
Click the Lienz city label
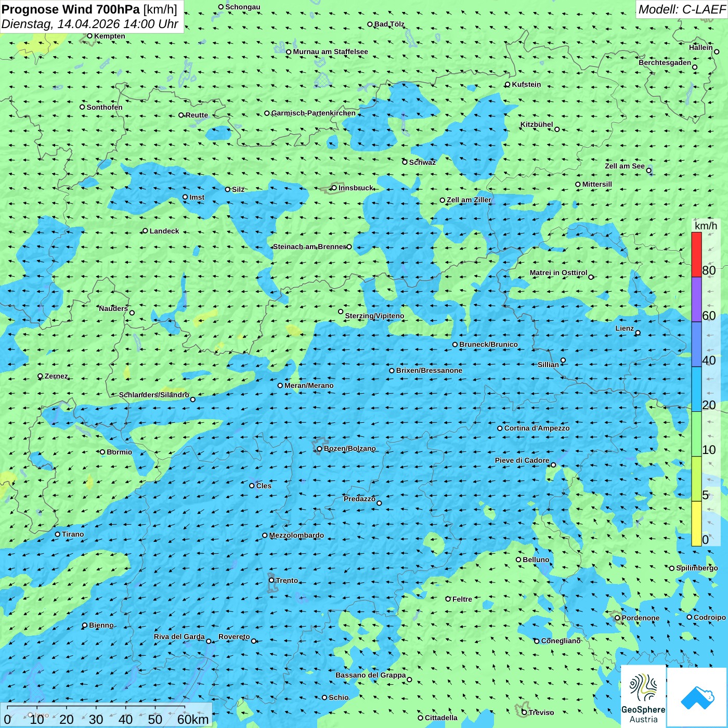pos(625,329)
